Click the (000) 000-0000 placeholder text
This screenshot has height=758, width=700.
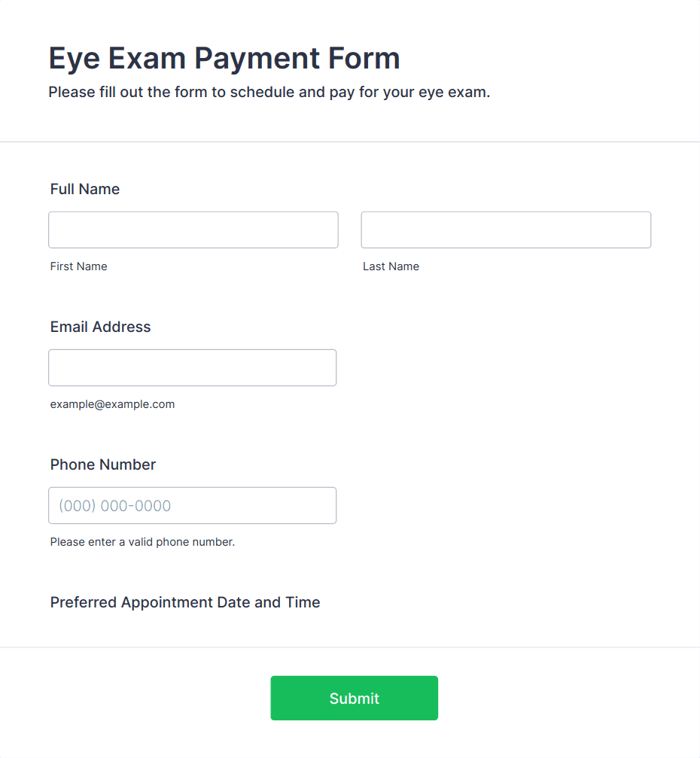click(x=114, y=506)
